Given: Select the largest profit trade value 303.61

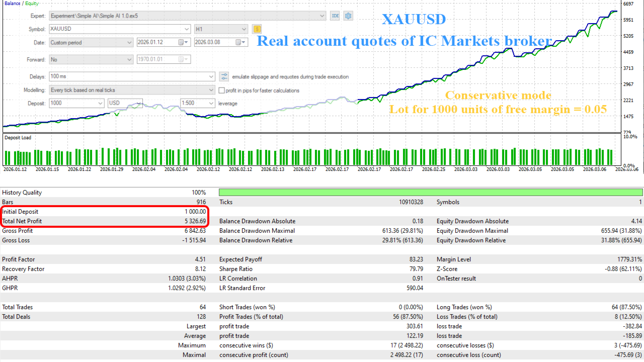Looking at the screenshot, I should 415,326.
